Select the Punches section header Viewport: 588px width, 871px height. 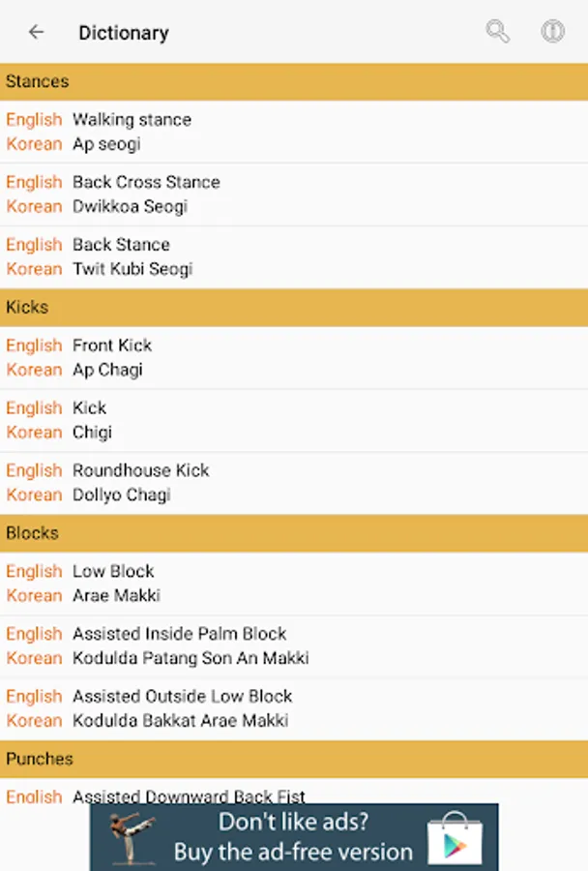294,759
